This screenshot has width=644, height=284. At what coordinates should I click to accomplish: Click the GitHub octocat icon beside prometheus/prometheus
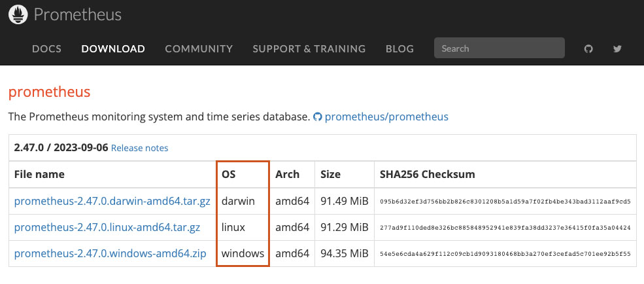pos(318,116)
